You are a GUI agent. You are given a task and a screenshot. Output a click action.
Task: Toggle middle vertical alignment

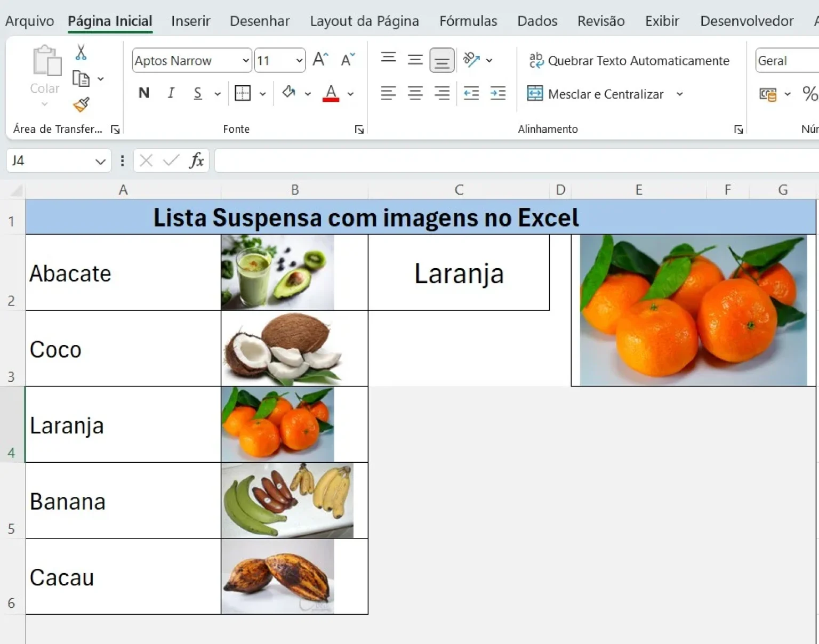tap(415, 59)
